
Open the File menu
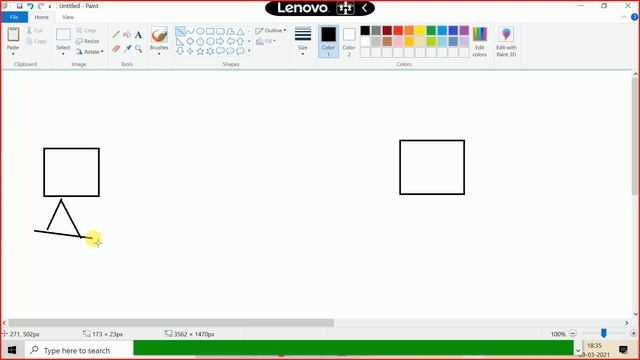(x=14, y=17)
